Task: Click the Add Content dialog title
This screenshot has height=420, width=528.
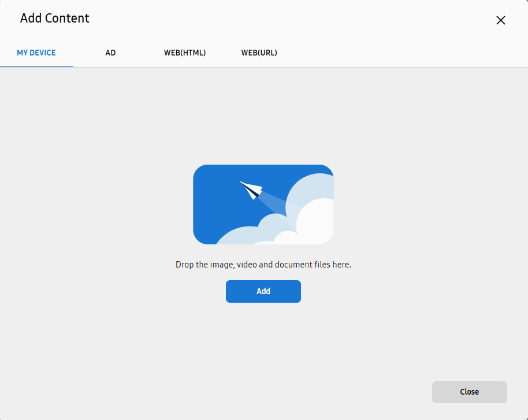Action: [x=55, y=18]
